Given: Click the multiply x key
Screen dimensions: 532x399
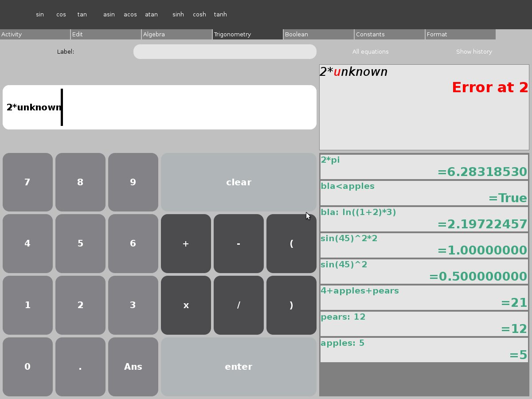Looking at the screenshot, I should [186, 305].
